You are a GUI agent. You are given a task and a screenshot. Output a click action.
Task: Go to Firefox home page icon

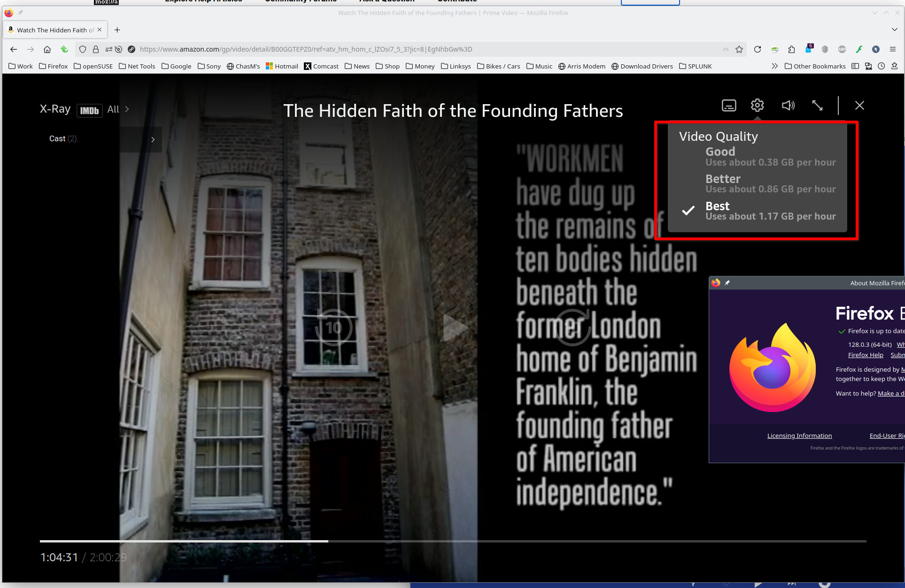(x=47, y=49)
